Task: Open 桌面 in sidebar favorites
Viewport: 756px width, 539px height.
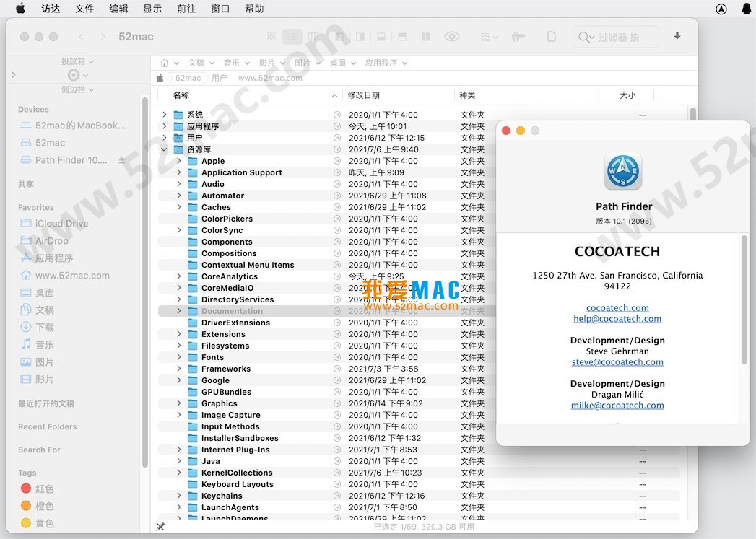Action: click(37, 293)
